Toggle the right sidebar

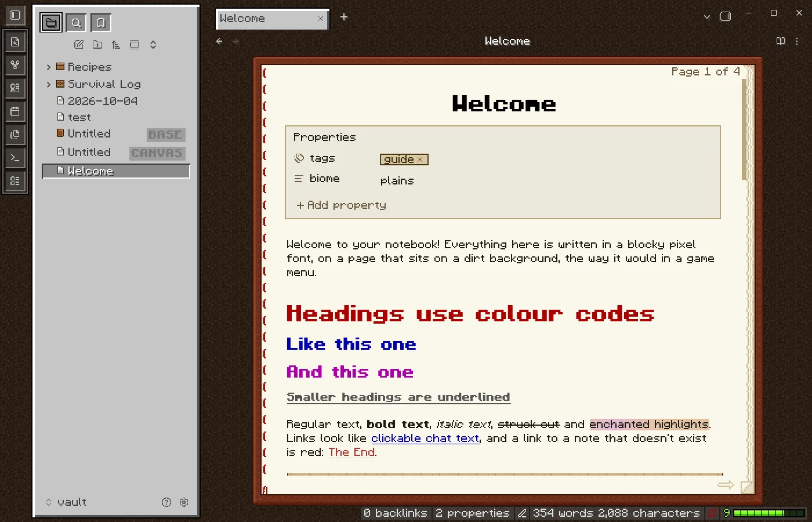tap(726, 16)
